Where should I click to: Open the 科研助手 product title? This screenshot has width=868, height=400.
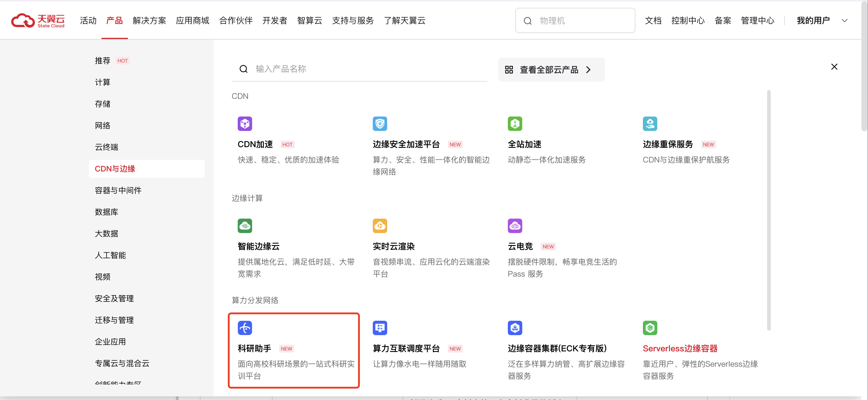[x=255, y=348]
